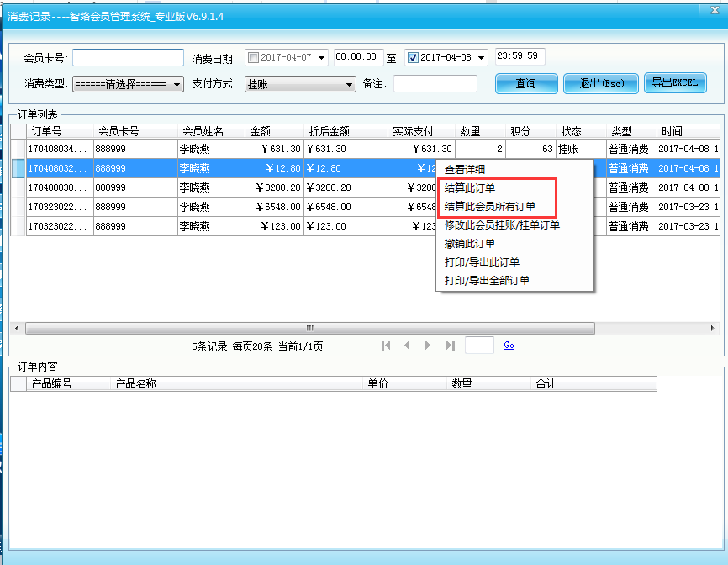Image resolution: width=728 pixels, height=565 pixels.
Task: Go to the first page of records
Action: tap(386, 346)
